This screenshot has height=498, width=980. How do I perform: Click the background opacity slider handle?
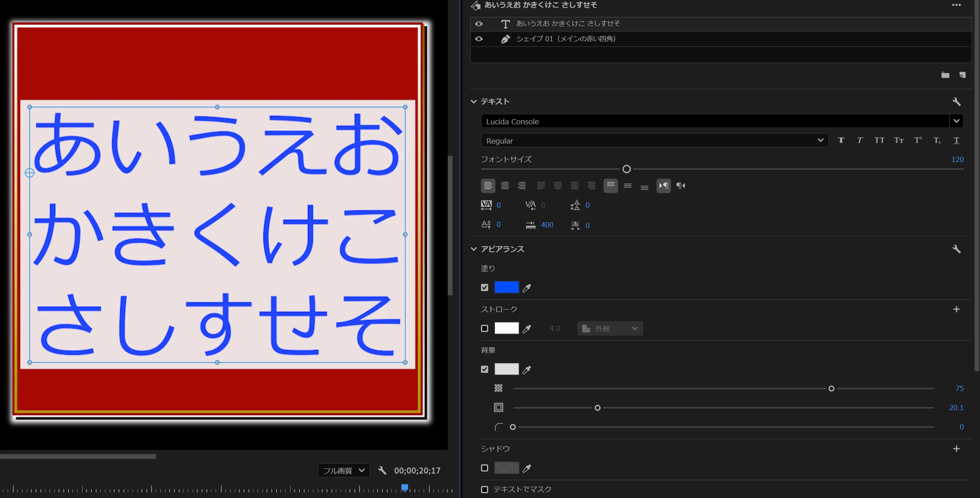pyautogui.click(x=831, y=389)
